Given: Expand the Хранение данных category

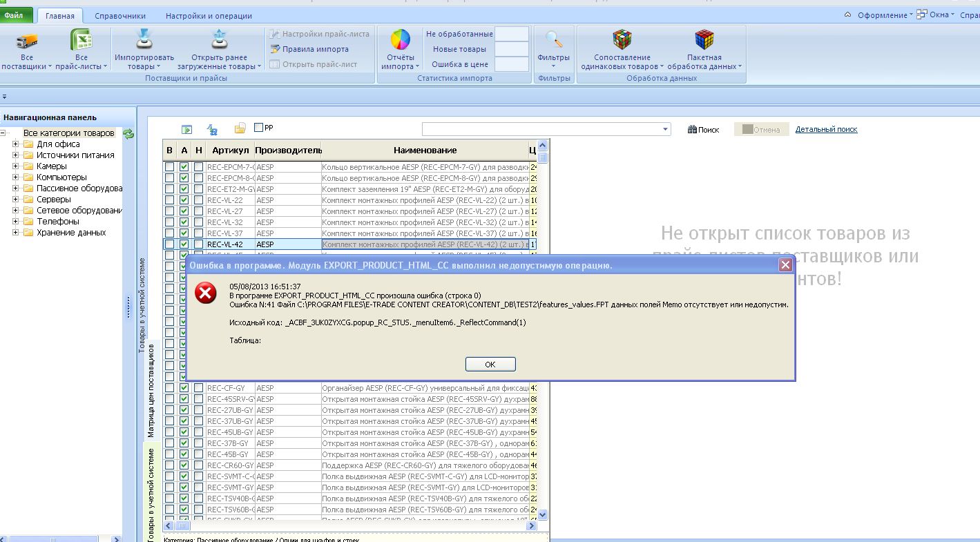Looking at the screenshot, I should coord(16,233).
